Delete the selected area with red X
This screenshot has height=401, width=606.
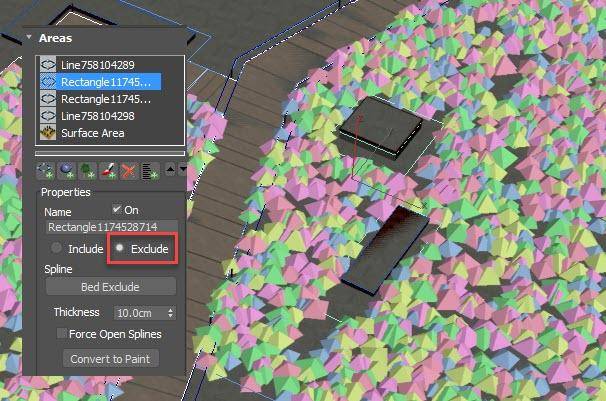(130, 170)
